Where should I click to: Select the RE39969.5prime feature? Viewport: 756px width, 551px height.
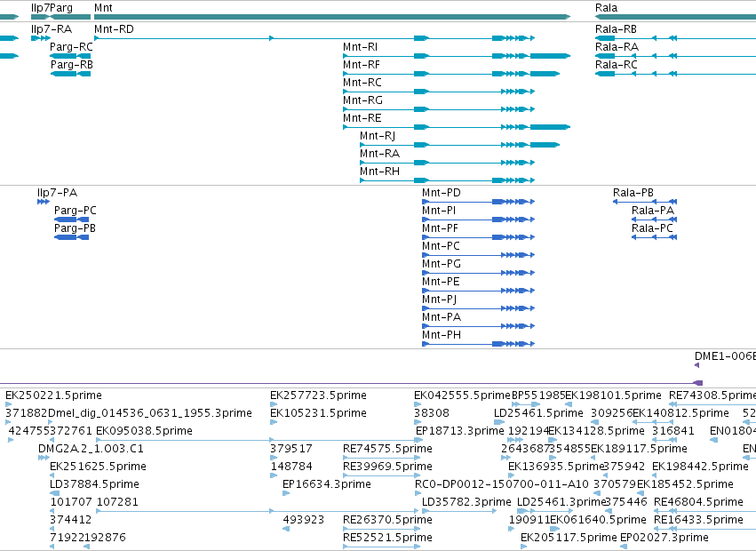click(x=387, y=467)
